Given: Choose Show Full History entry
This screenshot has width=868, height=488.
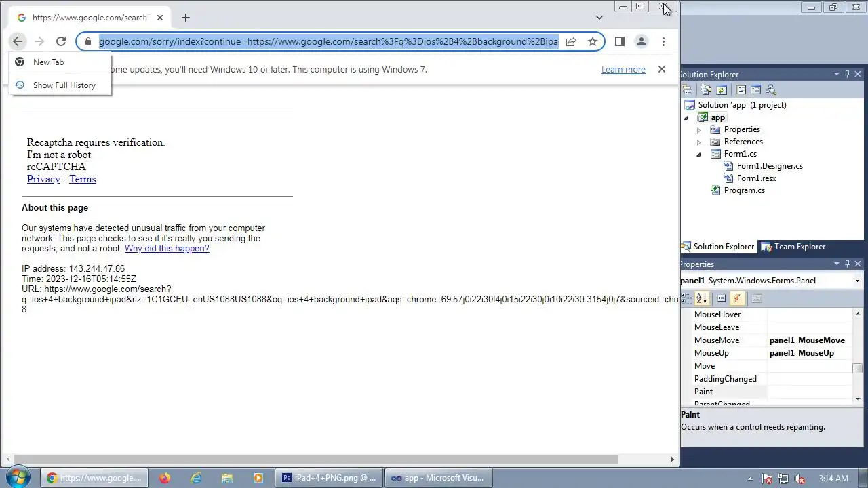Looking at the screenshot, I should click(60, 85).
